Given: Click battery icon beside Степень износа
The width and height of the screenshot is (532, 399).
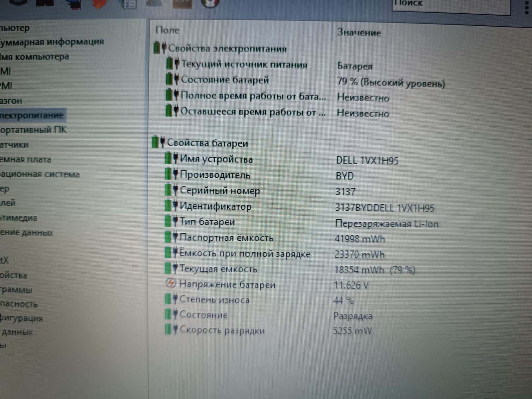Looking at the screenshot, I should [x=172, y=299].
